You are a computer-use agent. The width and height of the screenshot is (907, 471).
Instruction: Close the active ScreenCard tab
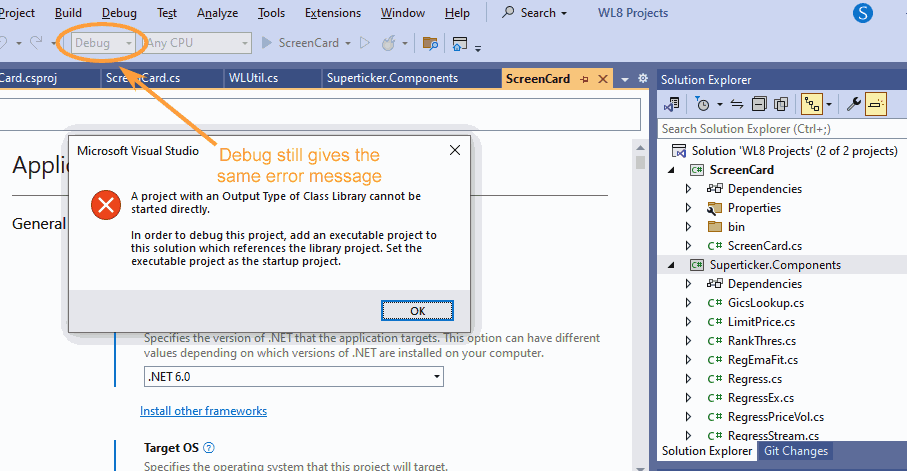tap(603, 79)
